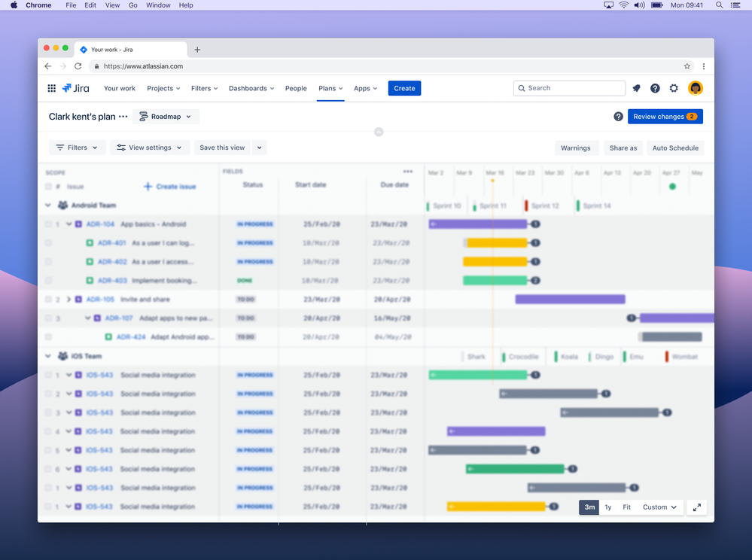Go back with the browser back arrow
The image size is (752, 560).
pos(48,66)
